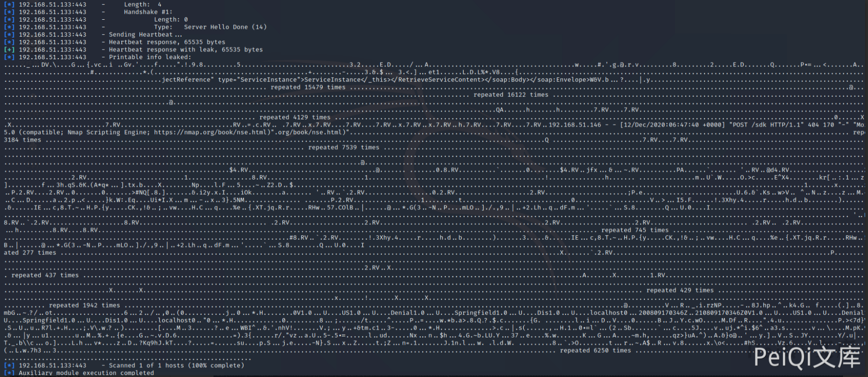Click the [*] marker beside Printable info leaked
This screenshot has width=868, height=377.
[x=9, y=57]
